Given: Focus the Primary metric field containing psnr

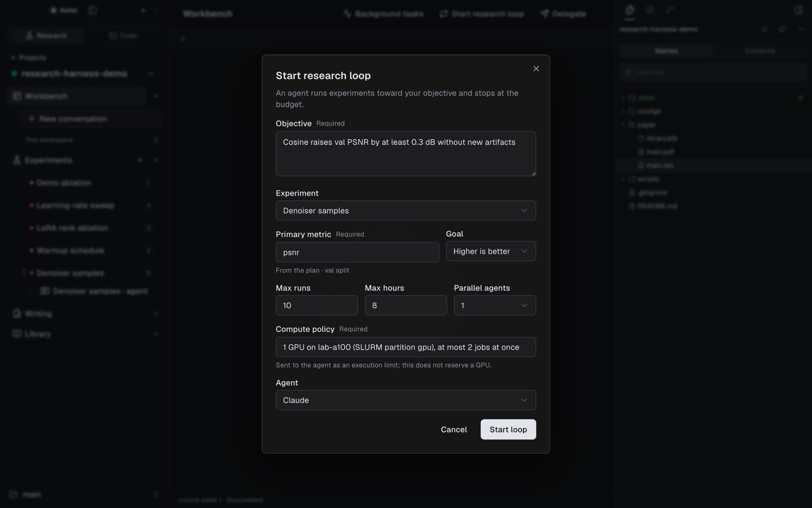Looking at the screenshot, I should 357,252.
